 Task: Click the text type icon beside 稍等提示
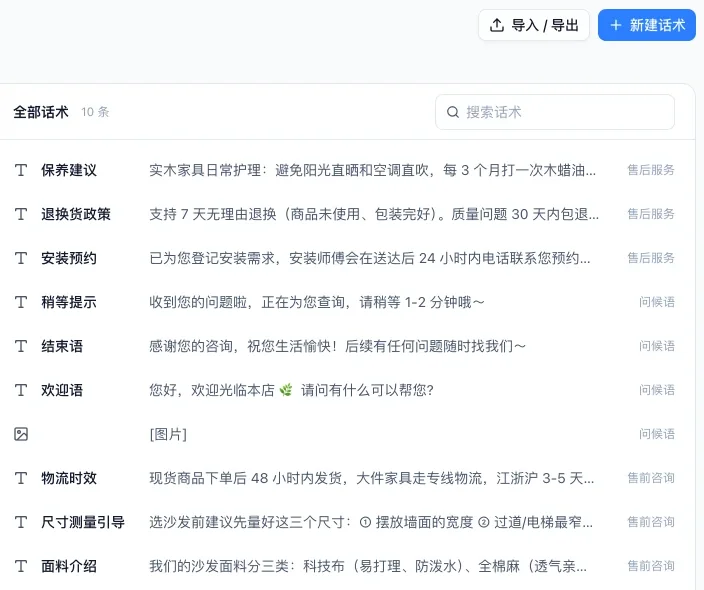coord(21,302)
